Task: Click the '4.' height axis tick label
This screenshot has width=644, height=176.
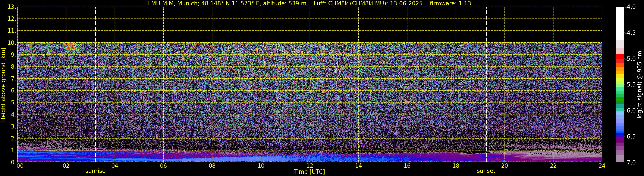Action: coord(13,115)
